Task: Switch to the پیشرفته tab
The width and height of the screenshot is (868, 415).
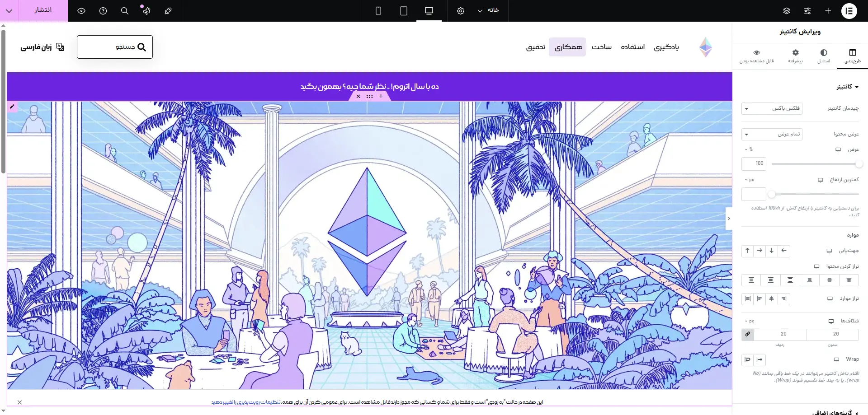Action: click(795, 56)
